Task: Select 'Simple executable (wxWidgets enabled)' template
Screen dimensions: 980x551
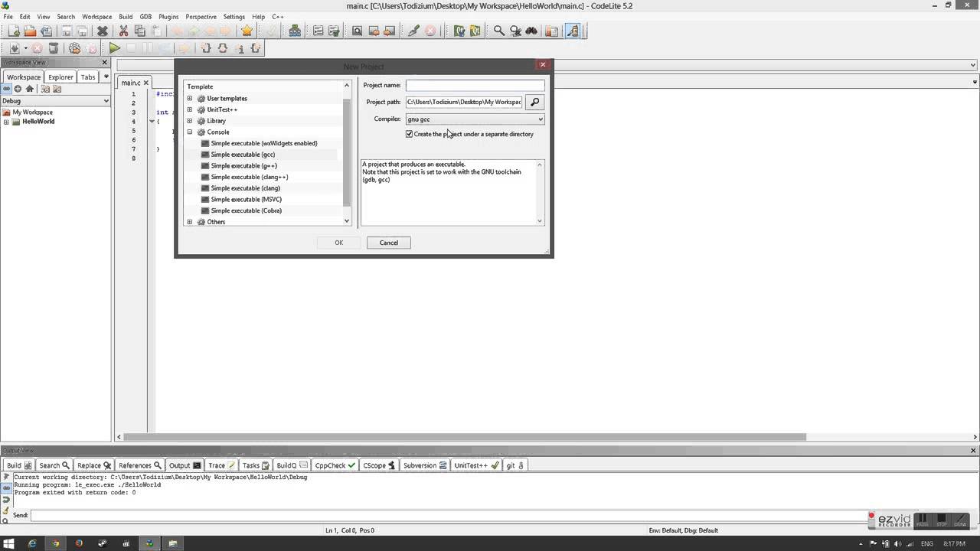Action: coord(264,143)
